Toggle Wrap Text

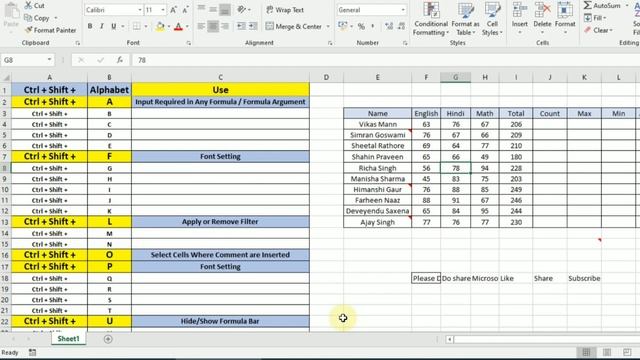pos(285,10)
